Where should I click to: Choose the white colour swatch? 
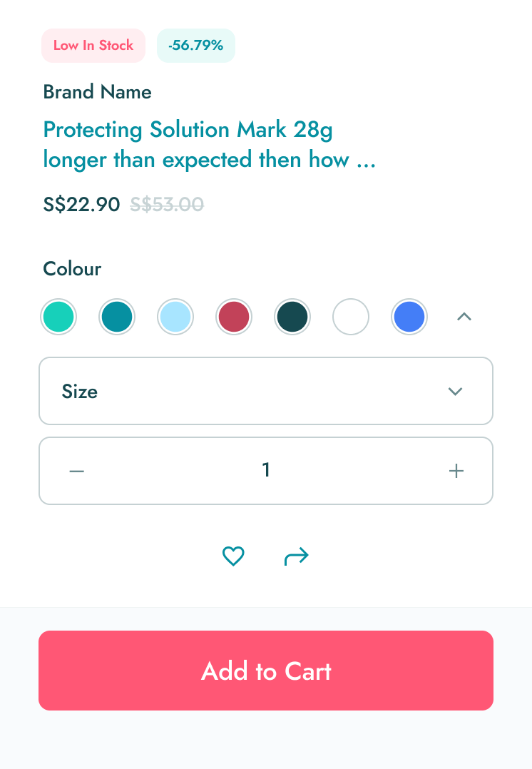point(351,317)
